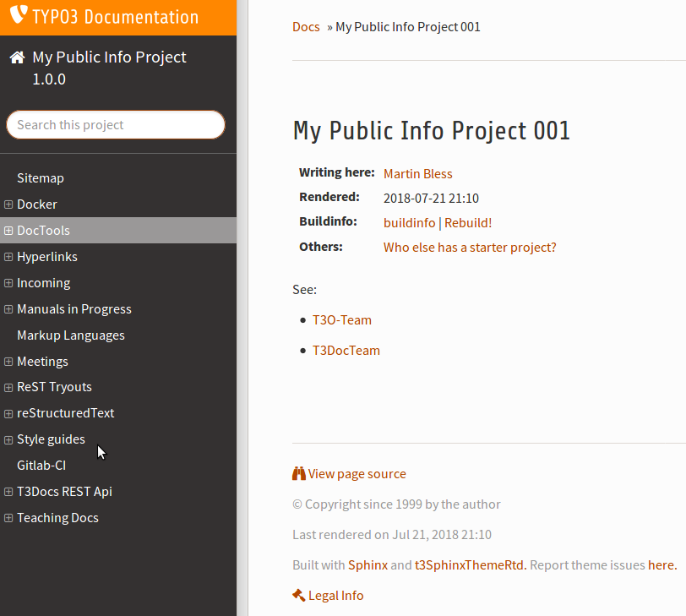Expand the DocTools section
Screen dimensions: 686x616
coord(8,231)
